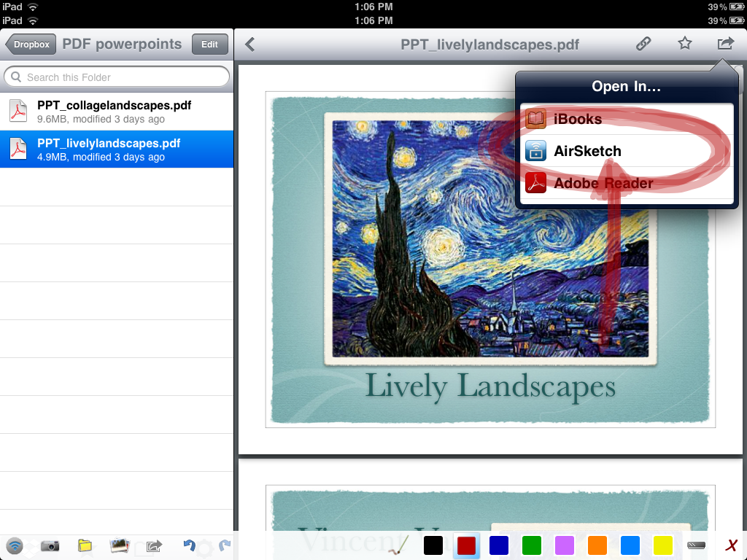Tap the AirSketch app icon
The height and width of the screenshot is (560, 747).
pos(535,151)
